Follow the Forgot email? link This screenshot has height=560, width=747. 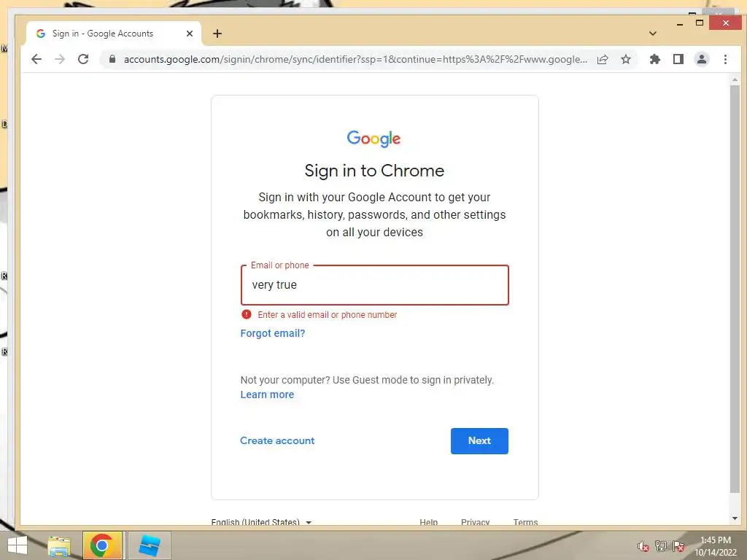pos(273,333)
